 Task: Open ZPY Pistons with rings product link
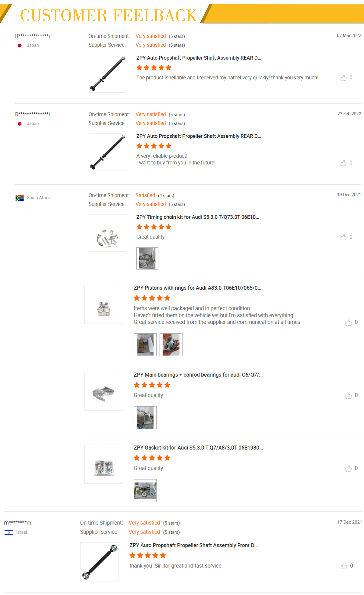[197, 288]
